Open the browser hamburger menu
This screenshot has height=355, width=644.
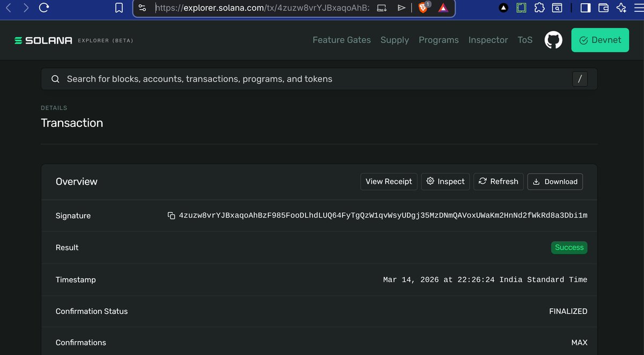[x=638, y=8]
